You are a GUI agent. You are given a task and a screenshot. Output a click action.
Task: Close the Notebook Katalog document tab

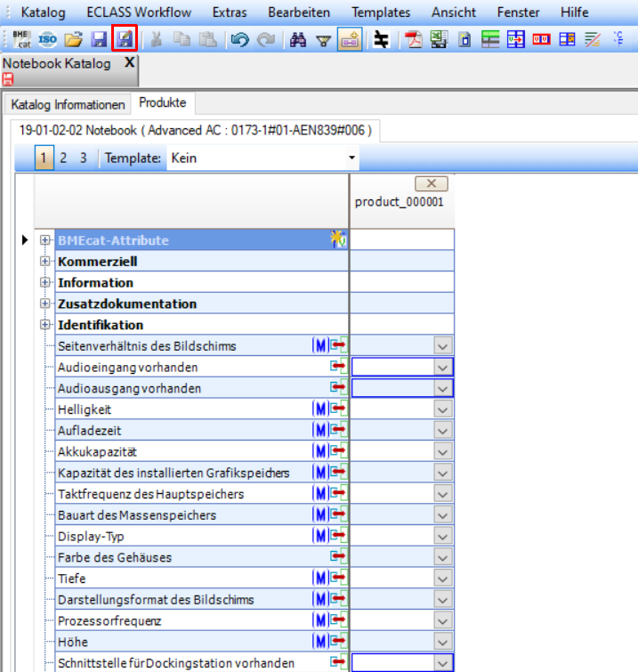(x=128, y=63)
